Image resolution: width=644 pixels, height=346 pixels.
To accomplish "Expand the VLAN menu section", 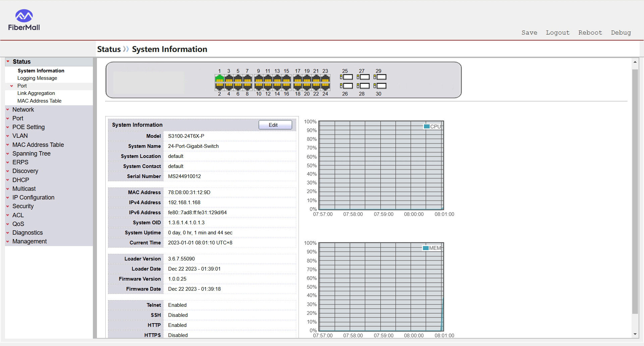I will (20, 136).
